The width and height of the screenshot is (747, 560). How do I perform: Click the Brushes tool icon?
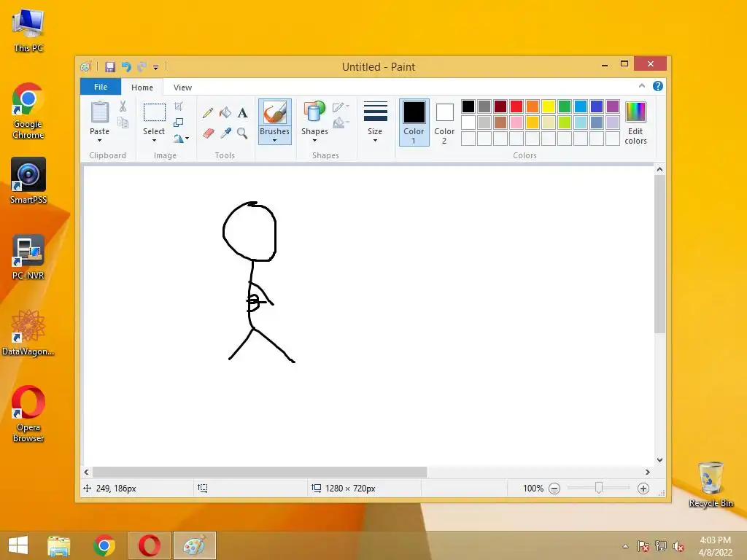(x=275, y=113)
